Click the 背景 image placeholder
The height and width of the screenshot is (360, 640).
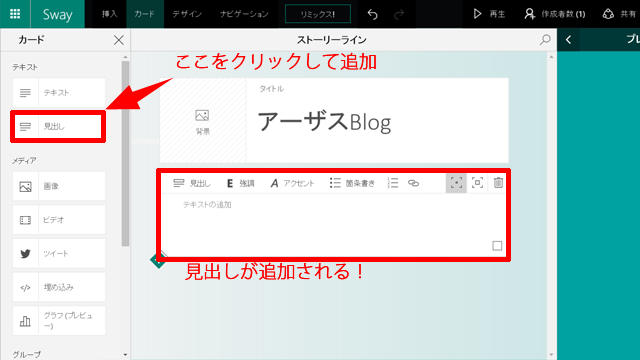(203, 121)
